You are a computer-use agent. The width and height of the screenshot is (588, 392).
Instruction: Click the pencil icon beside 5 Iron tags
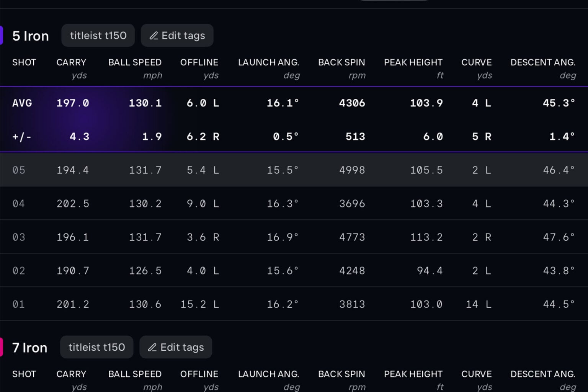click(154, 36)
